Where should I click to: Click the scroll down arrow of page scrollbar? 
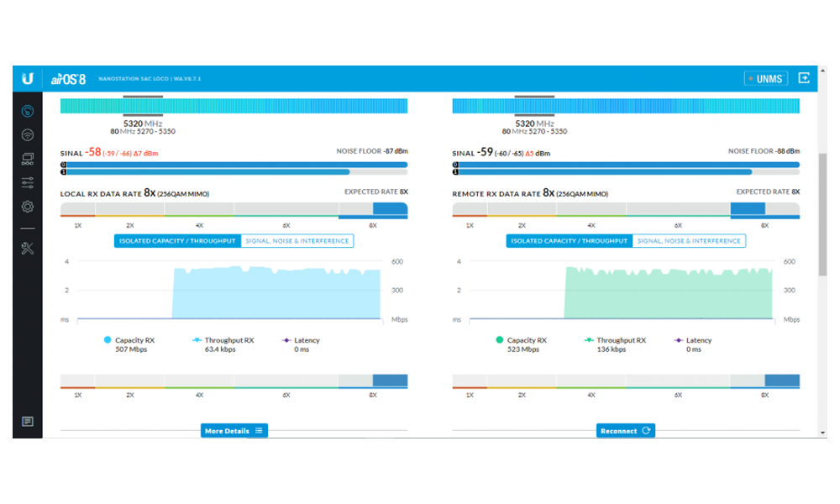point(822,432)
